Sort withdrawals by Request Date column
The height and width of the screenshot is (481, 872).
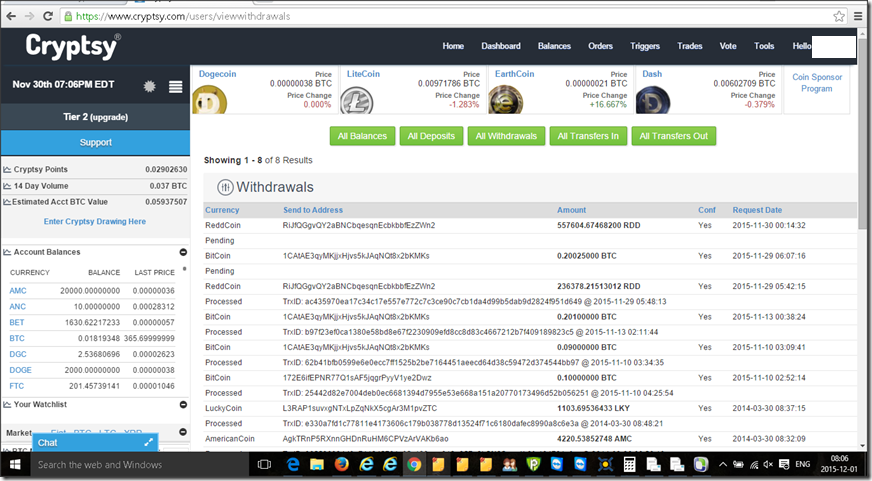757,210
